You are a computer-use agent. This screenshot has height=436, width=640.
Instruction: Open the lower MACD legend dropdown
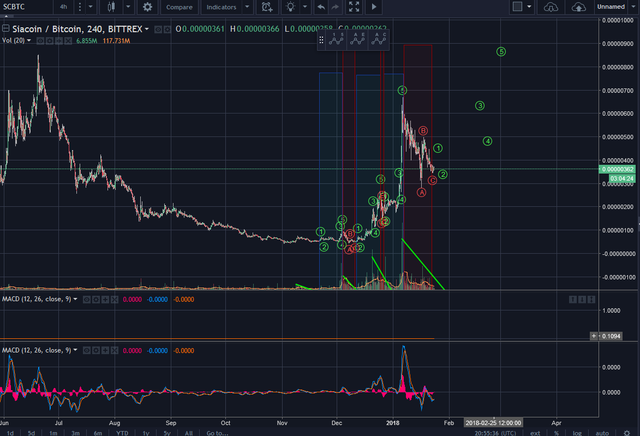click(75, 350)
